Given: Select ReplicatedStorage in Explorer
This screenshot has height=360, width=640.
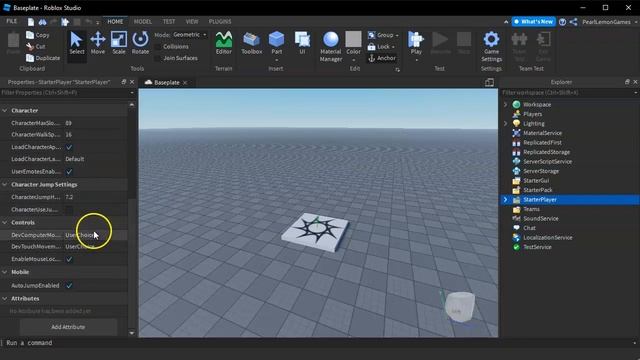Looking at the screenshot, I should [546, 152].
